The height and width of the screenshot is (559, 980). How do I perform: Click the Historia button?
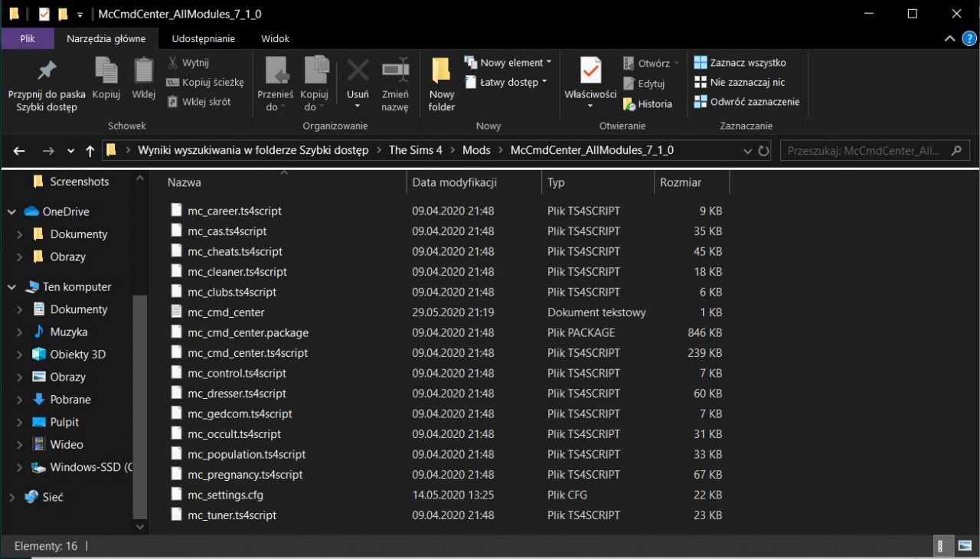click(x=648, y=104)
